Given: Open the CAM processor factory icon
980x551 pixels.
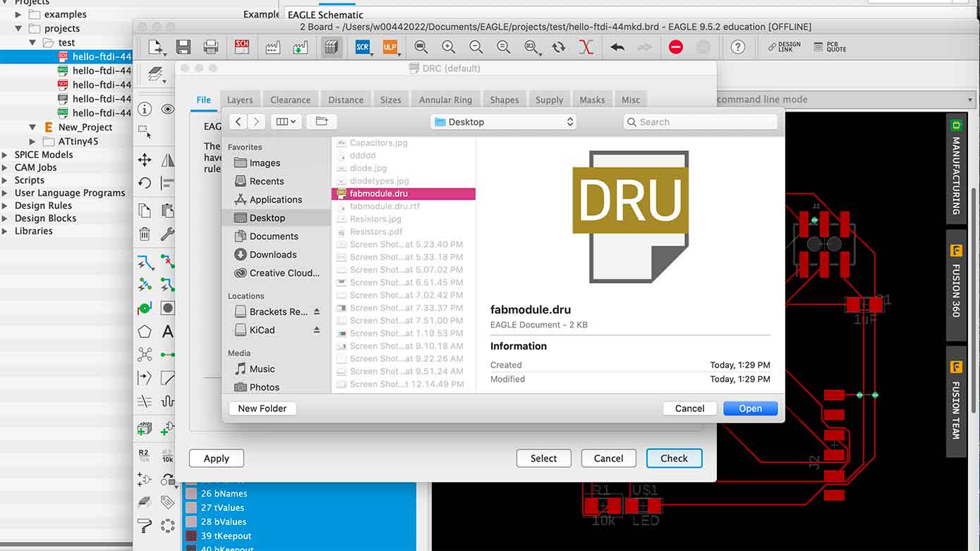Looking at the screenshot, I should [272, 47].
